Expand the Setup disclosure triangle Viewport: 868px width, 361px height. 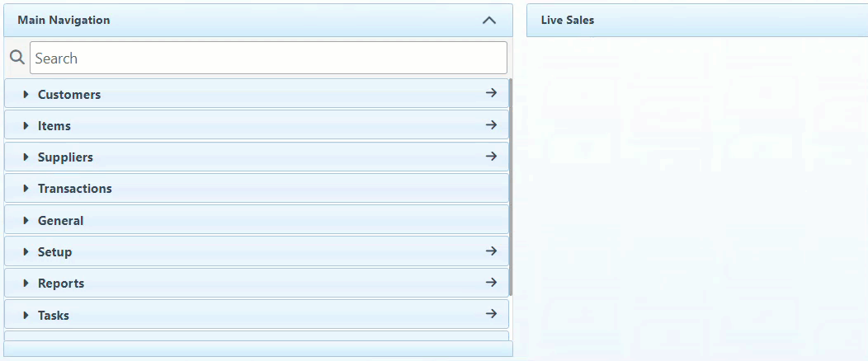[26, 252]
